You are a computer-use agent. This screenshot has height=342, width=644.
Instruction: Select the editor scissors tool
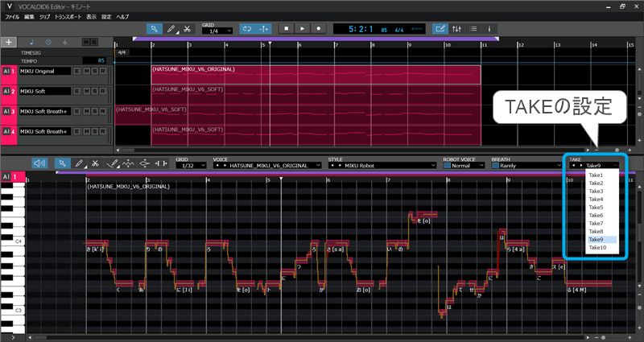tap(95, 163)
